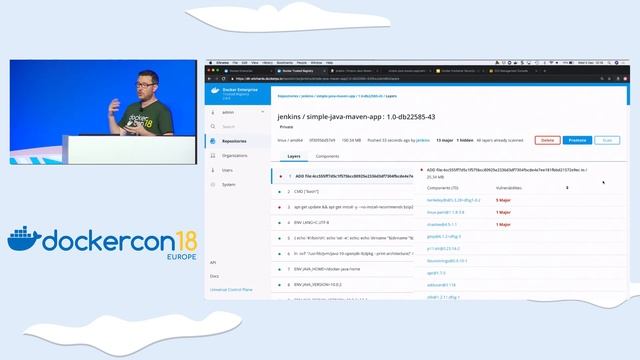
Task: Click the Delete button
Action: [547, 140]
